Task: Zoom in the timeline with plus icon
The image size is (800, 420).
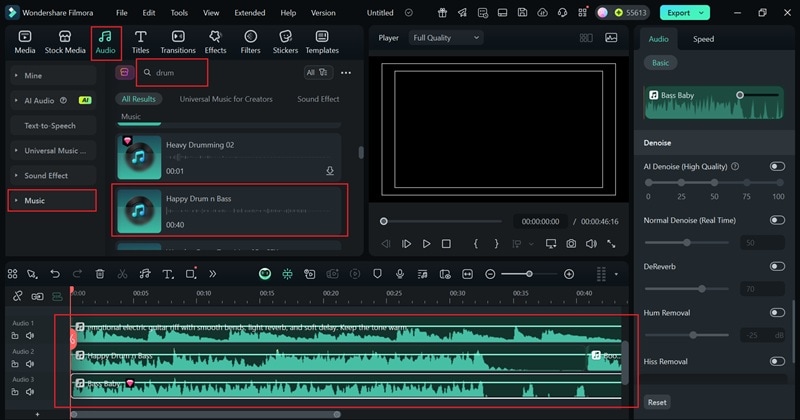Action: tap(569, 274)
